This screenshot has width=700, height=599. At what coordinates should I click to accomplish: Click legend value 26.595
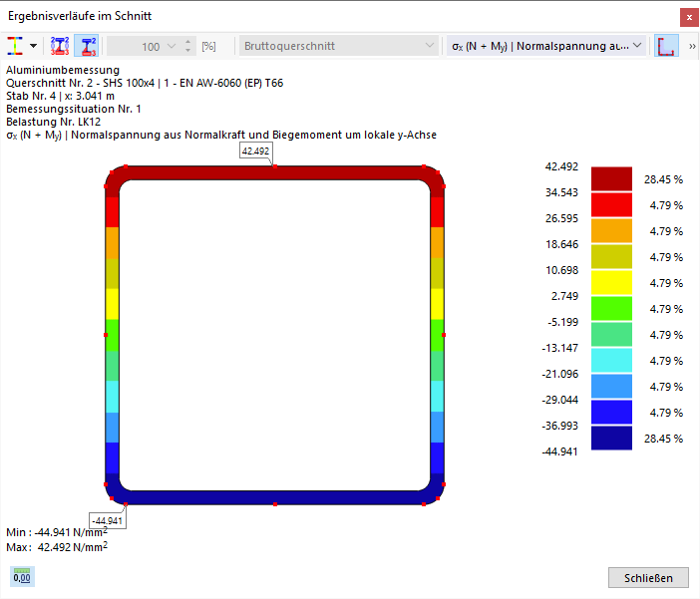[x=561, y=218]
